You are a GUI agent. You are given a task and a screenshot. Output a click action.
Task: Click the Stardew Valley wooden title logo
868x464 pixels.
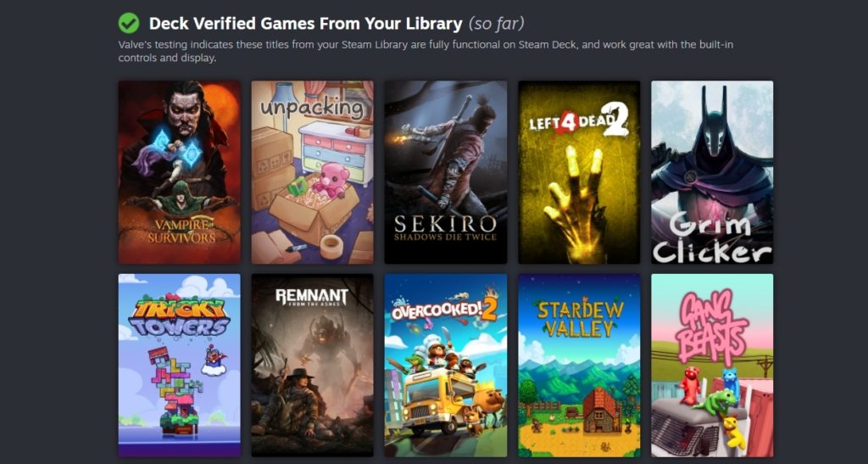(580, 319)
